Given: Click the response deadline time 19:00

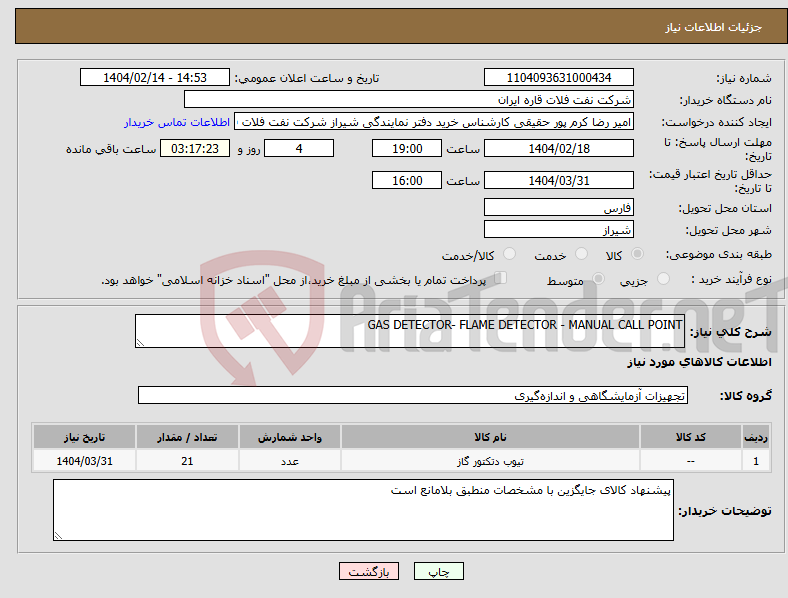Looking at the screenshot, I should tap(407, 149).
